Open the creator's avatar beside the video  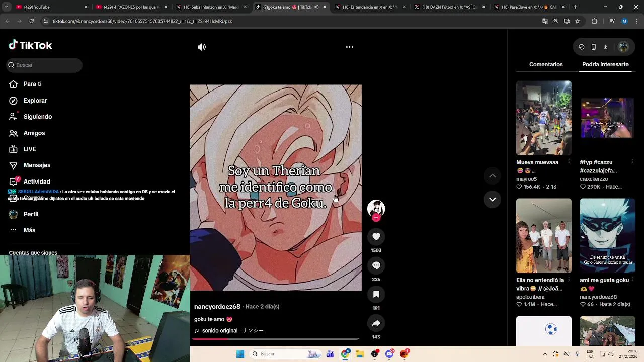(x=376, y=208)
